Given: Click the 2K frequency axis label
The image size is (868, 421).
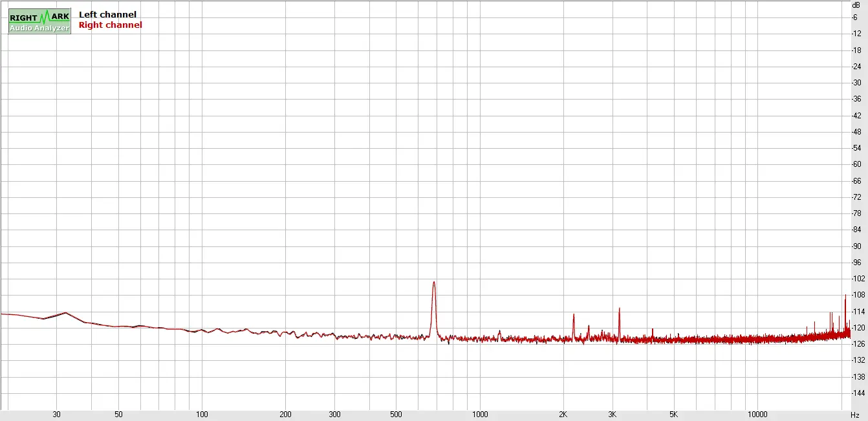Looking at the screenshot, I should point(563,415).
